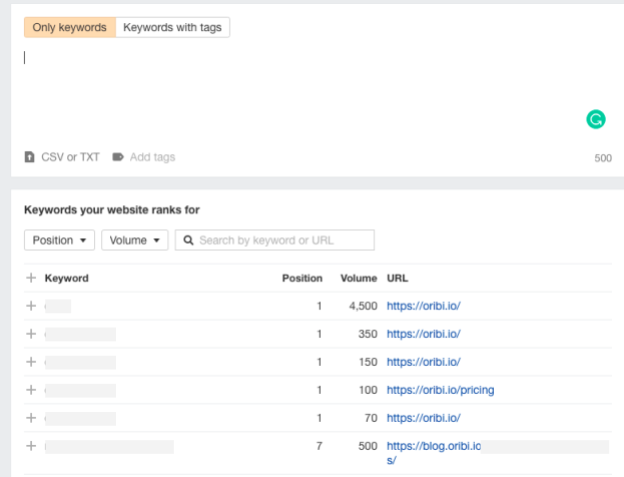Add the keyword with volume 4,500
Screen dimensions: 624x477
(x=31, y=306)
